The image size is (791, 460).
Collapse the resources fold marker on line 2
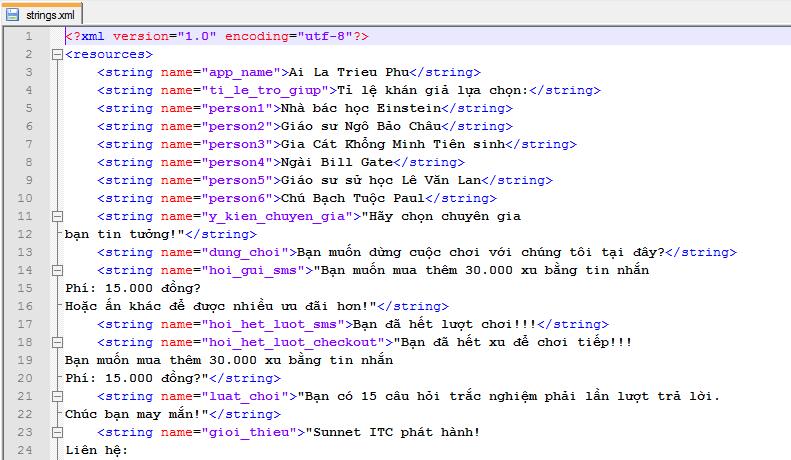pos(58,54)
